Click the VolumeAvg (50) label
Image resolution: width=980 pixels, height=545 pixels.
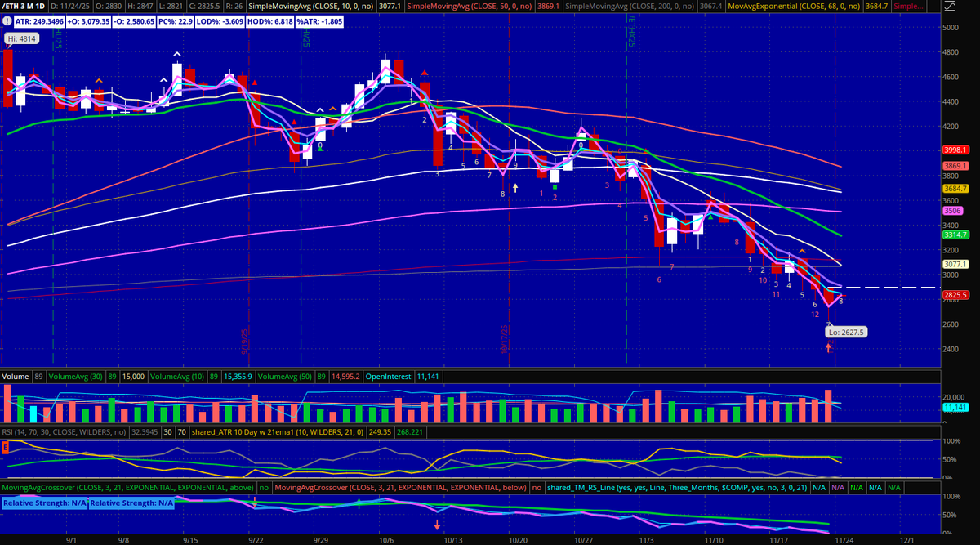coord(284,377)
